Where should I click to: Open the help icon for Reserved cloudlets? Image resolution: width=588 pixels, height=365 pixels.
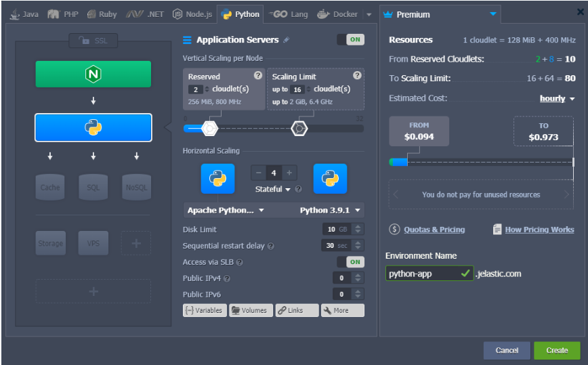pyautogui.click(x=257, y=76)
